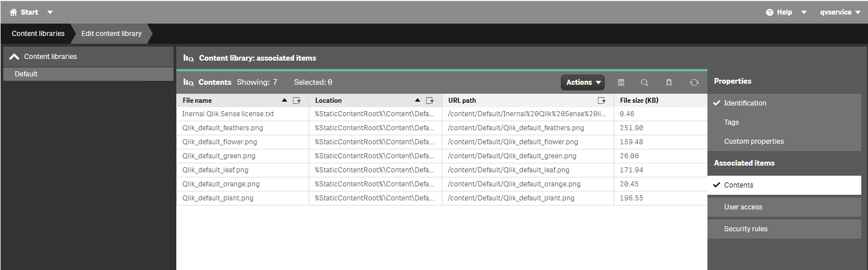Viewport: 868px width, 270px height.
Task: Click the Contents table header icon
Action: (x=189, y=82)
